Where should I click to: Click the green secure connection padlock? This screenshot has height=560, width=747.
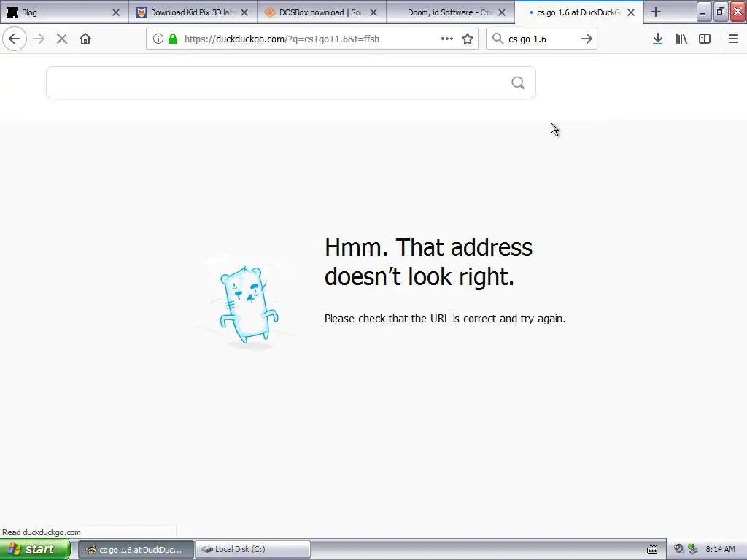click(173, 39)
